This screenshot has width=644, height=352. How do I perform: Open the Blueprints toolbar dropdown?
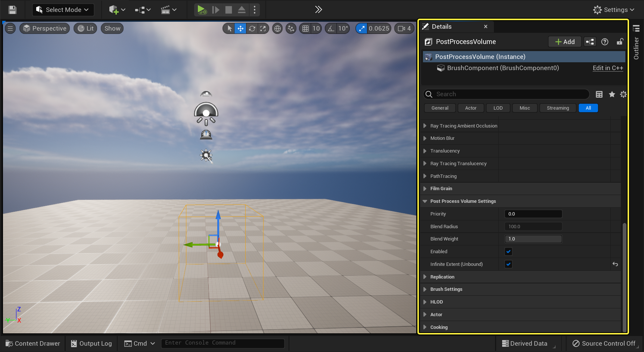coord(143,10)
